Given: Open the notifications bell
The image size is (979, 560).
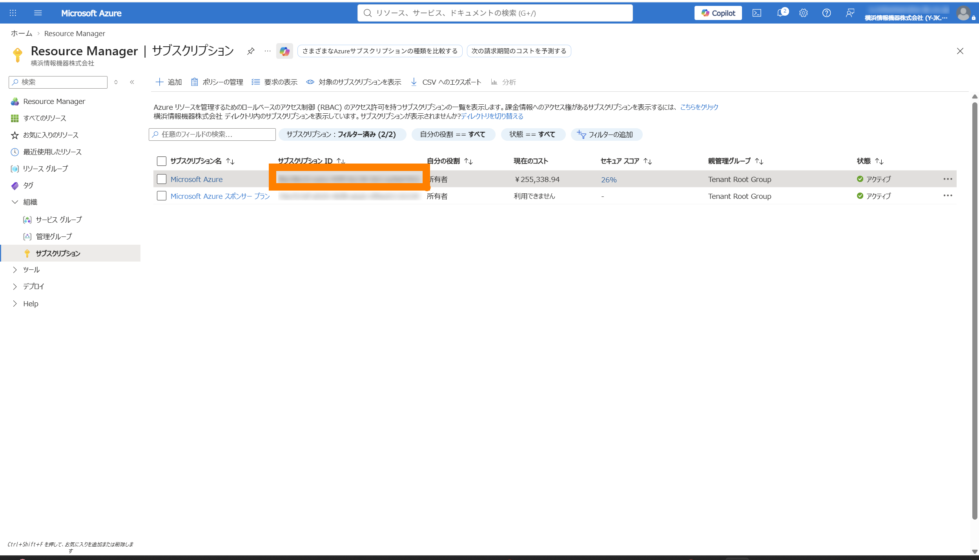Looking at the screenshot, I should tap(781, 13).
